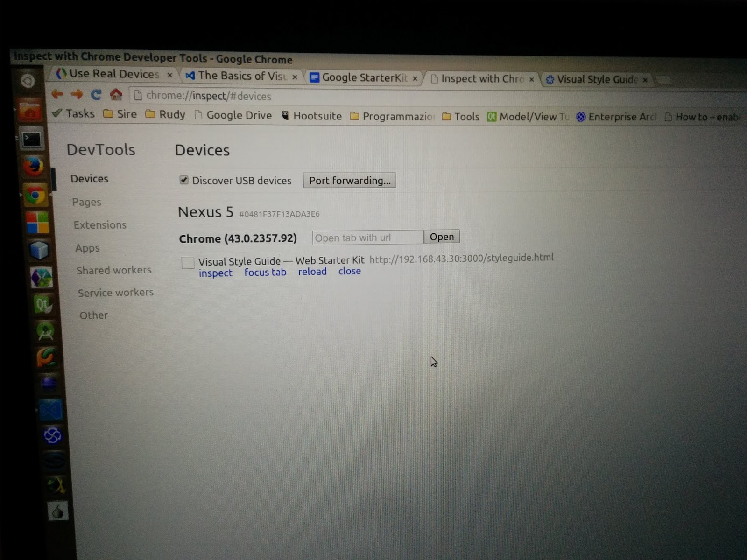
Task: Close the Use Real Devices tab
Action: [x=170, y=75]
